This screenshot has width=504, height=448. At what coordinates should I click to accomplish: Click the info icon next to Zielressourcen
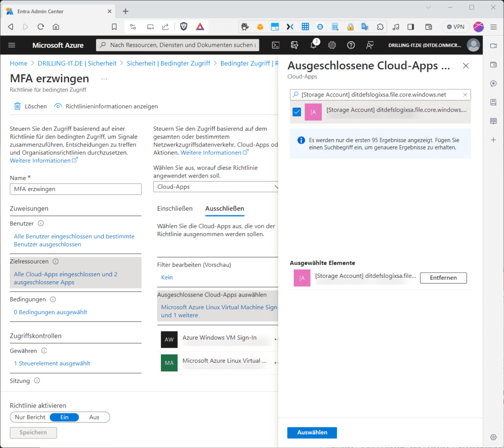pos(56,262)
